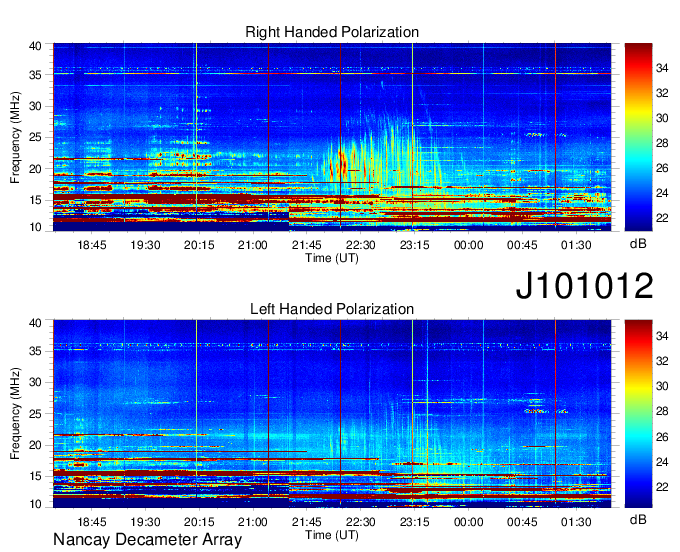This screenshot has height=552, width=680.
Task: Click the 21:45 tick under Left Handed plot
Action: [x=307, y=522]
